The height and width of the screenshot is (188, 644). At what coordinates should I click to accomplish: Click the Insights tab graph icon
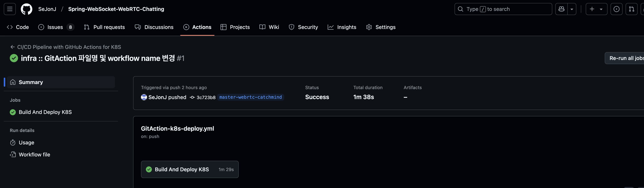[x=330, y=27]
